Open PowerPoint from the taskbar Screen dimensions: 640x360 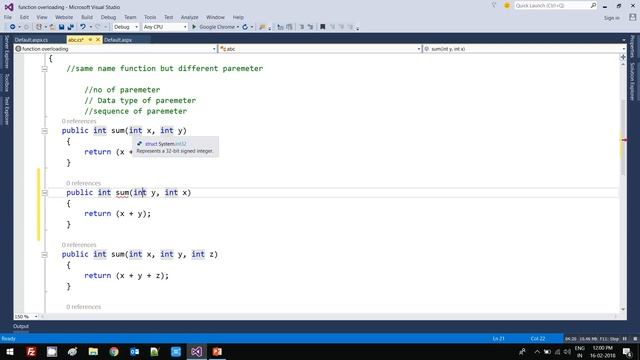tap(217, 351)
